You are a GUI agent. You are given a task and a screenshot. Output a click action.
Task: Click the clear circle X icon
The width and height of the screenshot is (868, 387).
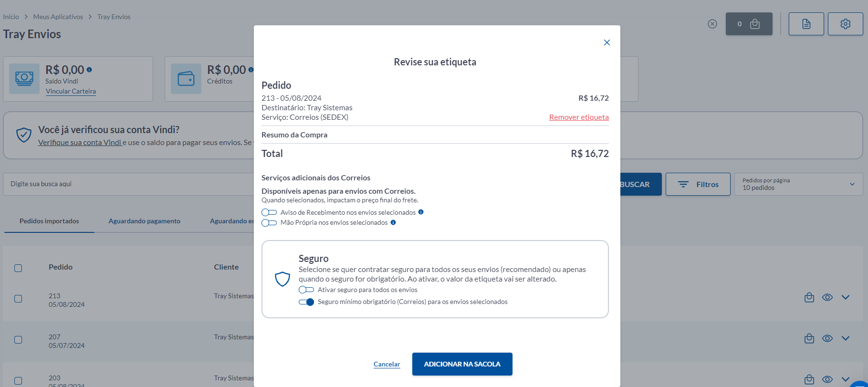712,24
